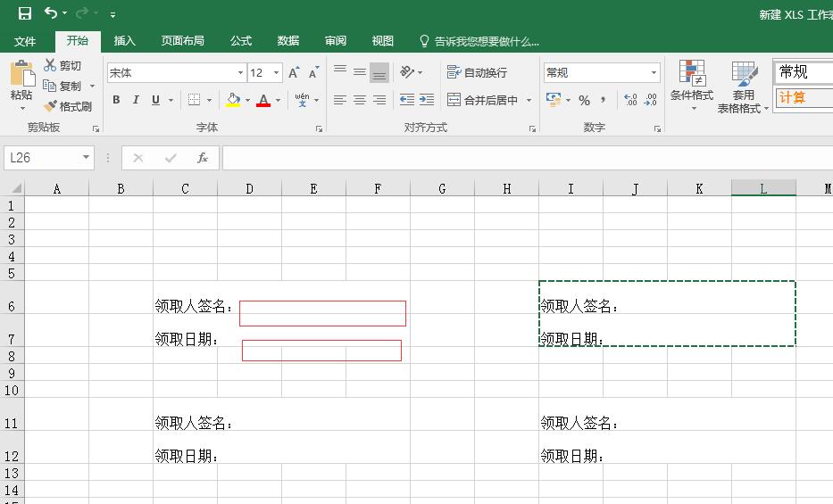Open the 文件 menu
Viewport: 833px width, 504px height.
point(25,41)
